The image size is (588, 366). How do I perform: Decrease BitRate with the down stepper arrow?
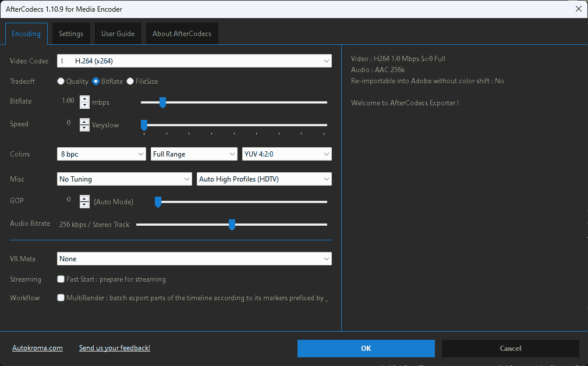click(85, 105)
